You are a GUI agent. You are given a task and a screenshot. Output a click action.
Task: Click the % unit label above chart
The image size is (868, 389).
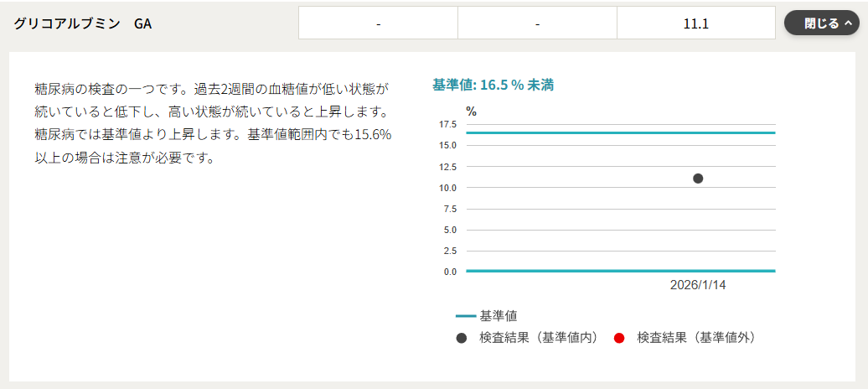(x=471, y=111)
